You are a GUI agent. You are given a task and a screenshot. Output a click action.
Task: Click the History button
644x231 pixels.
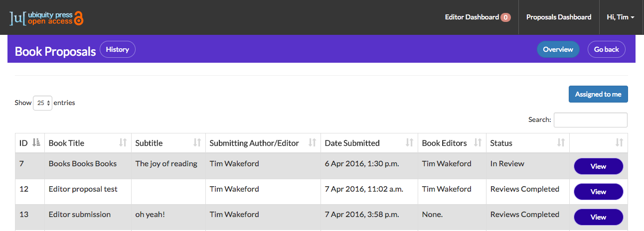click(118, 49)
